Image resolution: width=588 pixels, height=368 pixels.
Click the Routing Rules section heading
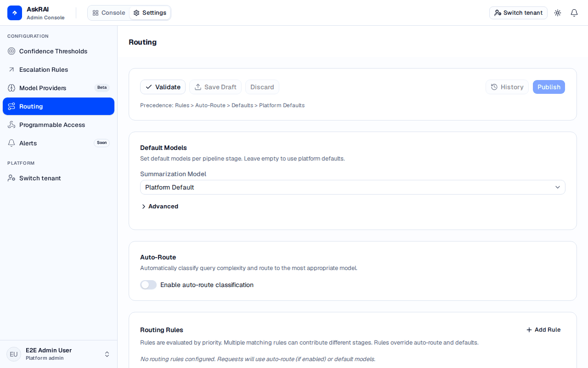[x=162, y=330]
